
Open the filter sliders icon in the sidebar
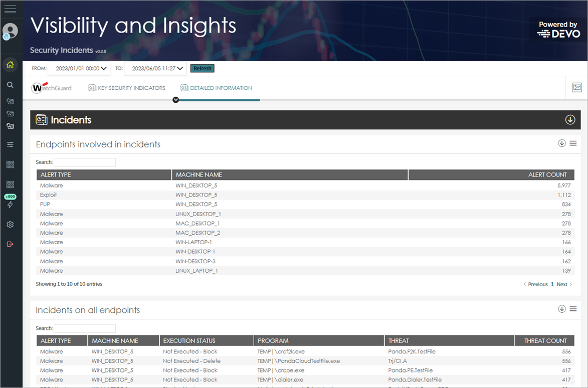(10, 144)
